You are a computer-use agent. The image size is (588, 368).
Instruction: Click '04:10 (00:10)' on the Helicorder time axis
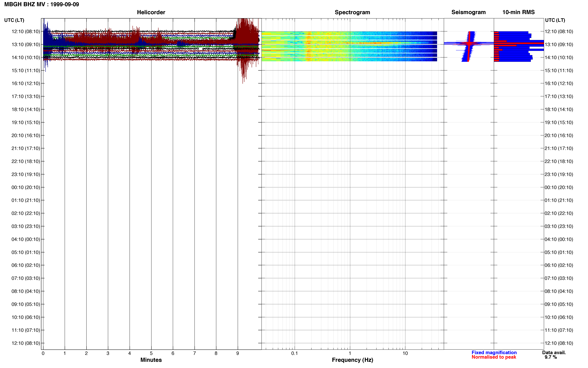tap(26, 239)
